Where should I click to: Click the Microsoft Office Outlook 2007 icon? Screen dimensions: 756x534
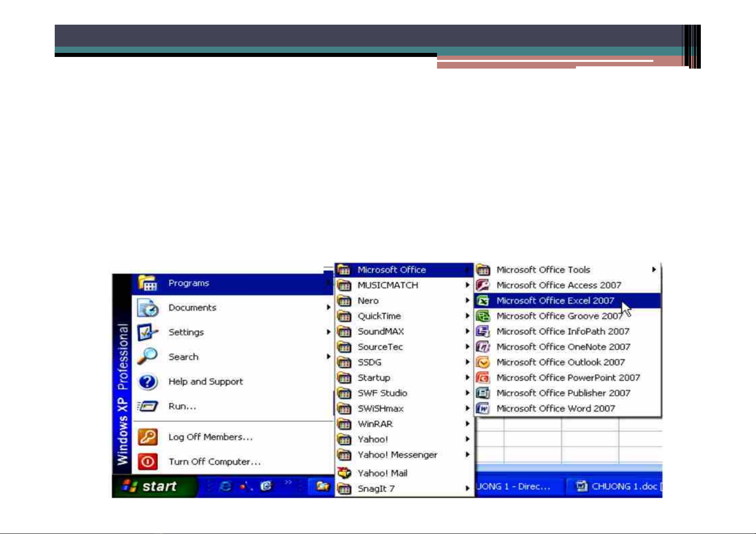click(x=483, y=362)
